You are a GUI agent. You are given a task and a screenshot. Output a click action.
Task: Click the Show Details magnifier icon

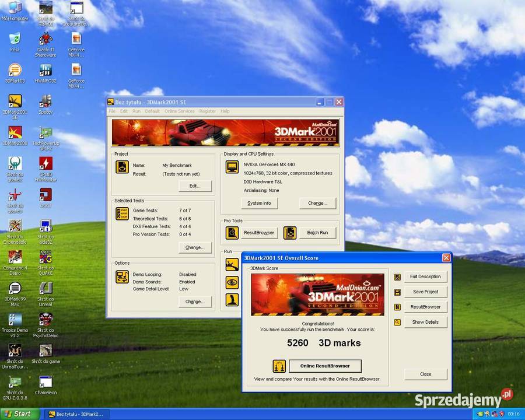click(397, 322)
